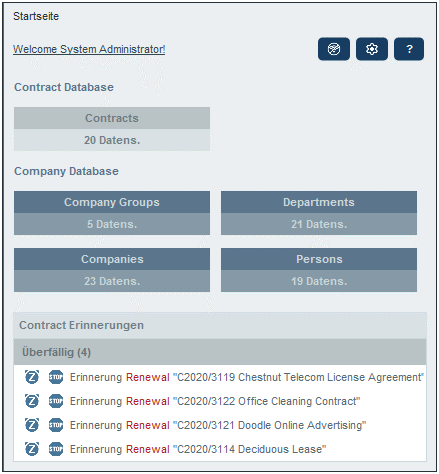Open the Departments tile

[319, 213]
